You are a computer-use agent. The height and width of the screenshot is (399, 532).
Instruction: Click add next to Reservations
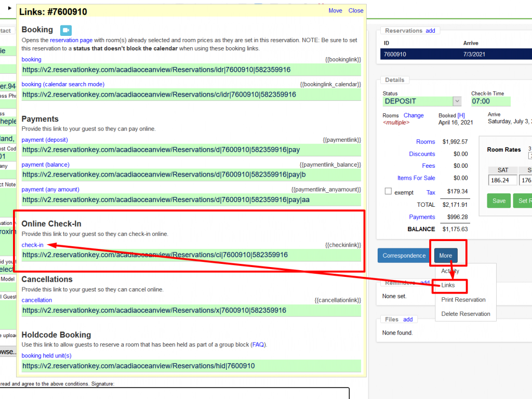point(430,31)
